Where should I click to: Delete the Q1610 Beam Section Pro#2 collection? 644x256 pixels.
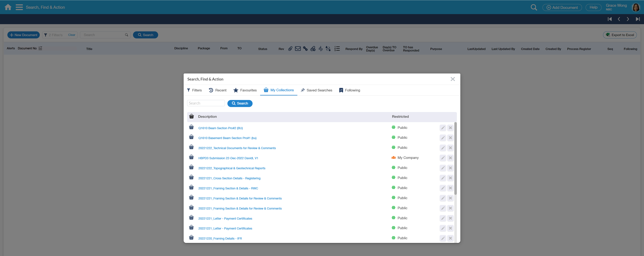(x=450, y=128)
